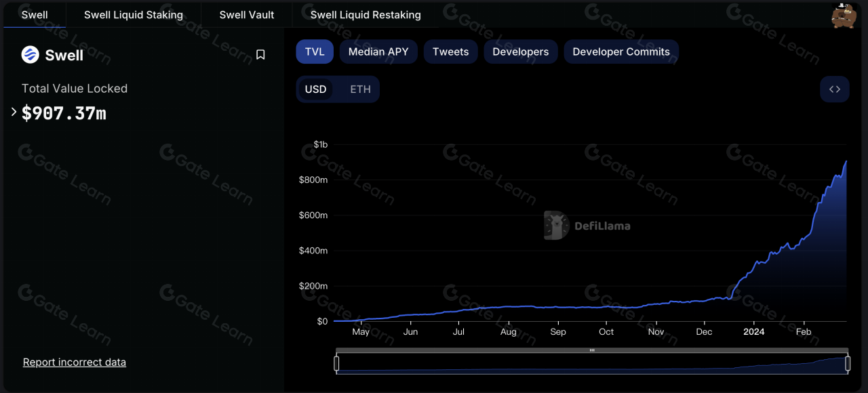The image size is (868, 393).
Task: Toggle the Developer Commits metric
Action: 620,51
